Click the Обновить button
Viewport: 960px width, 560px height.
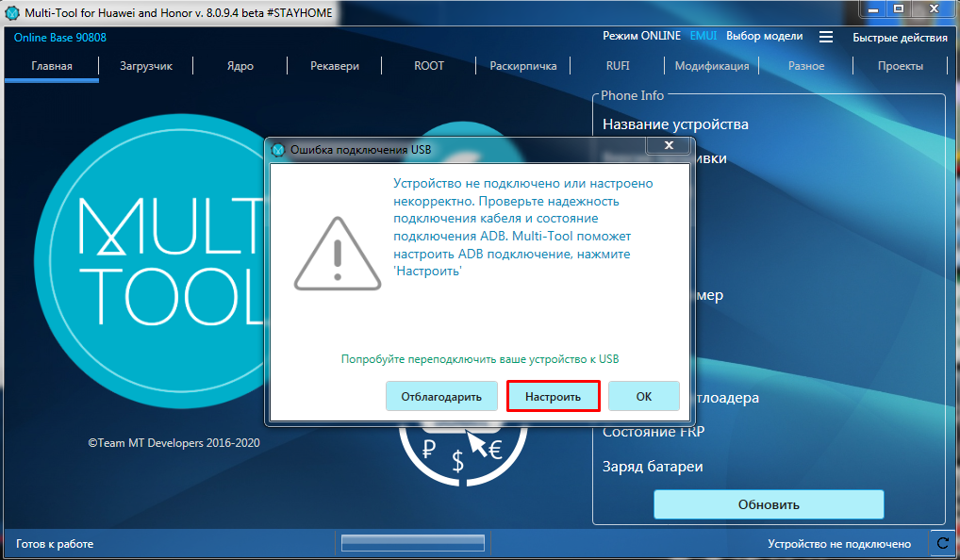pos(769,505)
